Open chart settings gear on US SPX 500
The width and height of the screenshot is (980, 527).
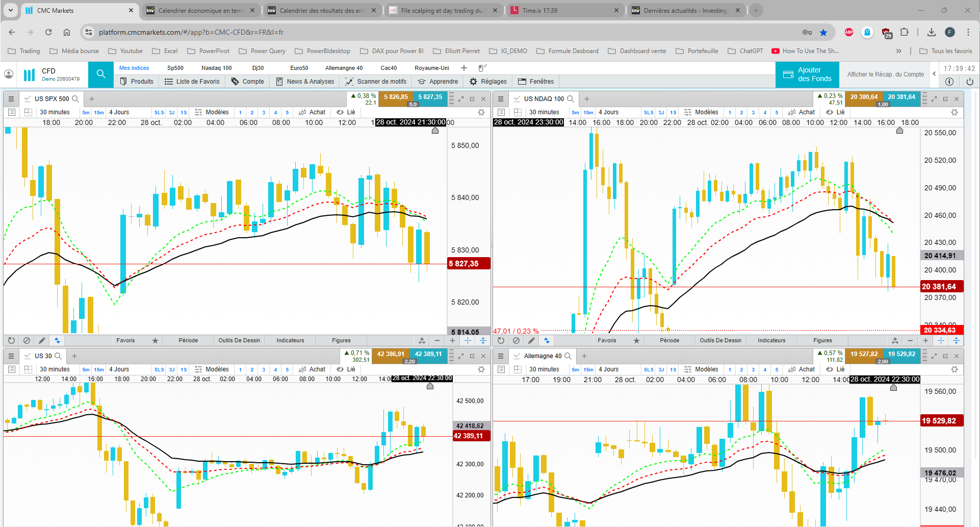click(x=481, y=112)
